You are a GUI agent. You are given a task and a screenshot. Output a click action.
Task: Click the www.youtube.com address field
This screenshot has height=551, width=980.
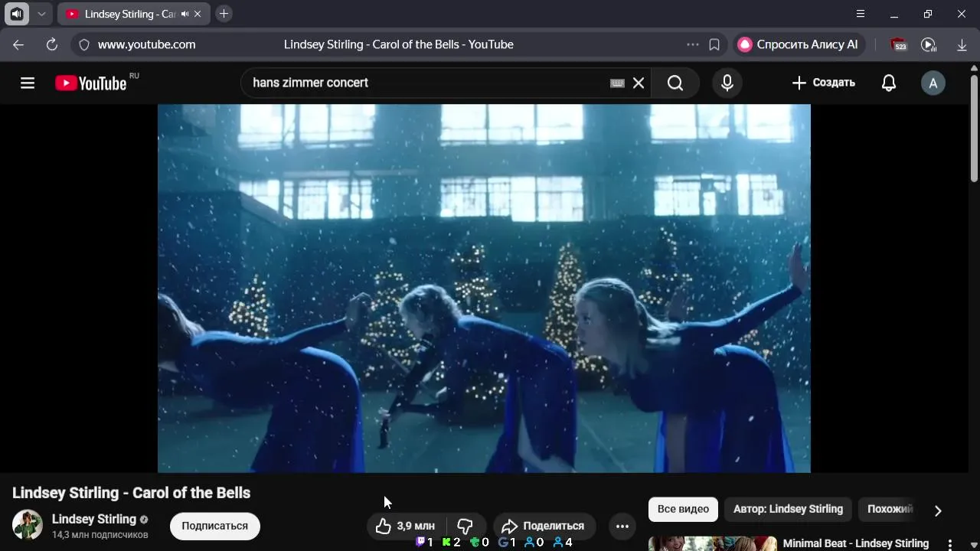click(146, 44)
